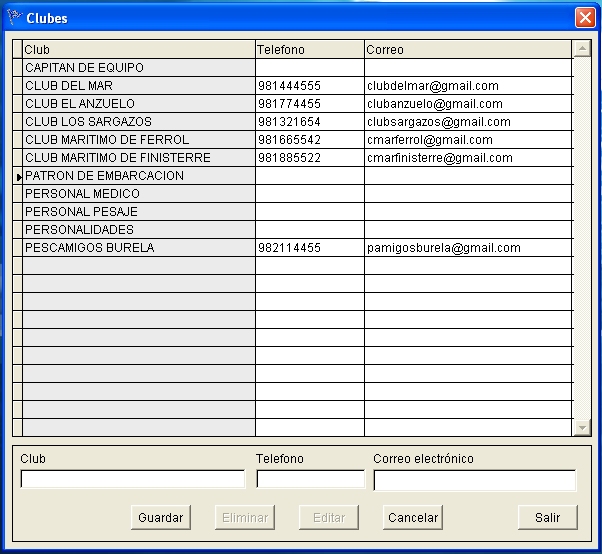Click the row selector beside PATRON DE EMBARCACION
The width and height of the screenshot is (602, 554).
(17, 176)
